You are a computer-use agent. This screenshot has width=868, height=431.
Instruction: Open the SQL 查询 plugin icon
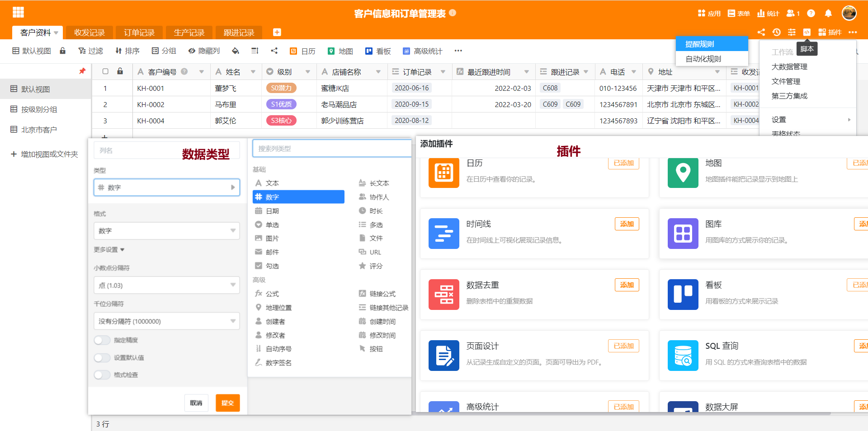[683, 355]
